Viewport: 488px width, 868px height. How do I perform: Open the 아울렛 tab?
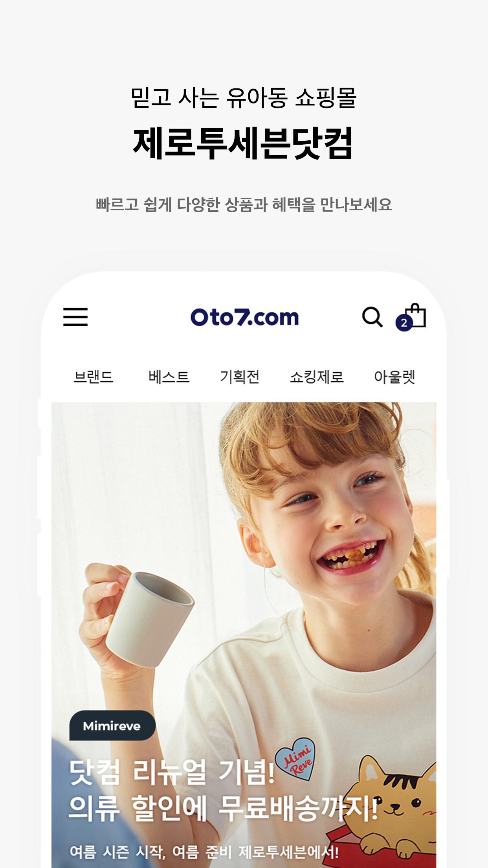(x=394, y=377)
